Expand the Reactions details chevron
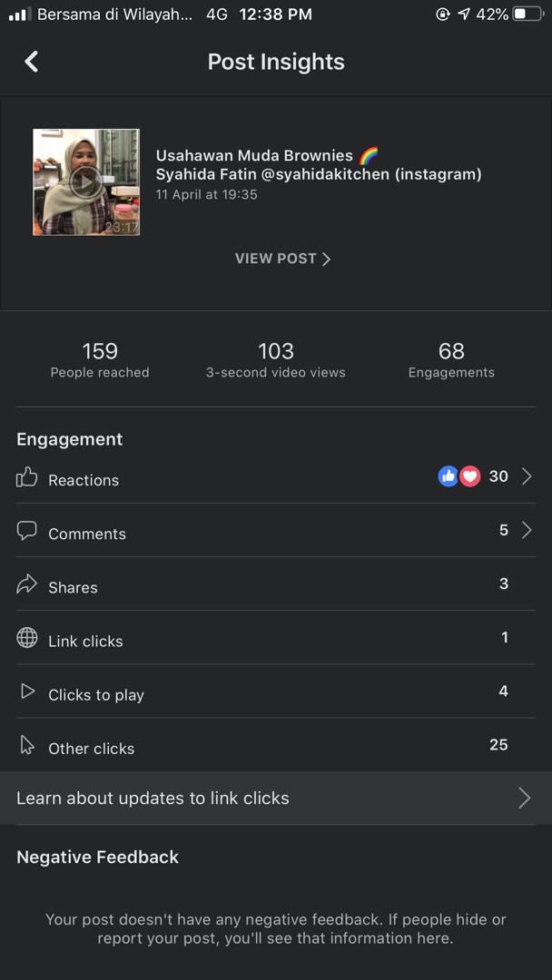This screenshot has width=552, height=980. point(527,476)
